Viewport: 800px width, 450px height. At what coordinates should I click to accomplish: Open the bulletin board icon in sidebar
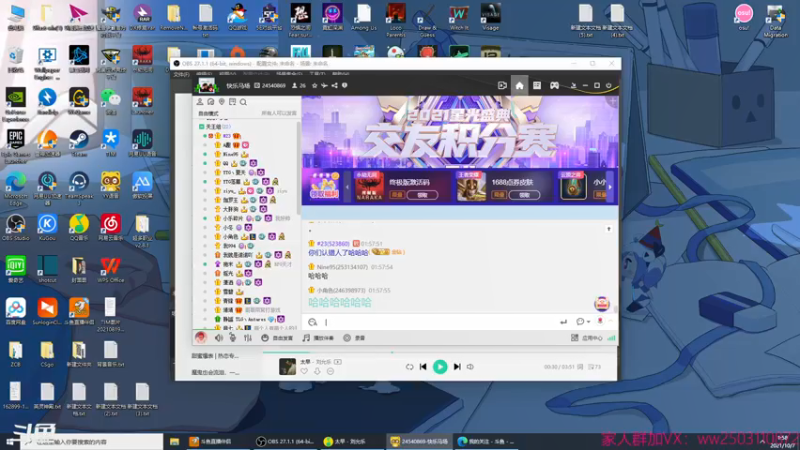(232, 102)
